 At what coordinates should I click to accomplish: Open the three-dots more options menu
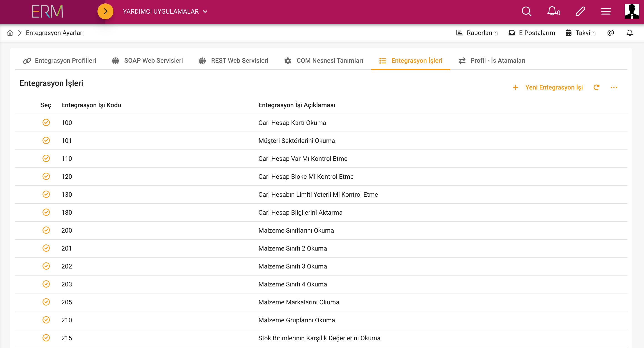(x=614, y=87)
